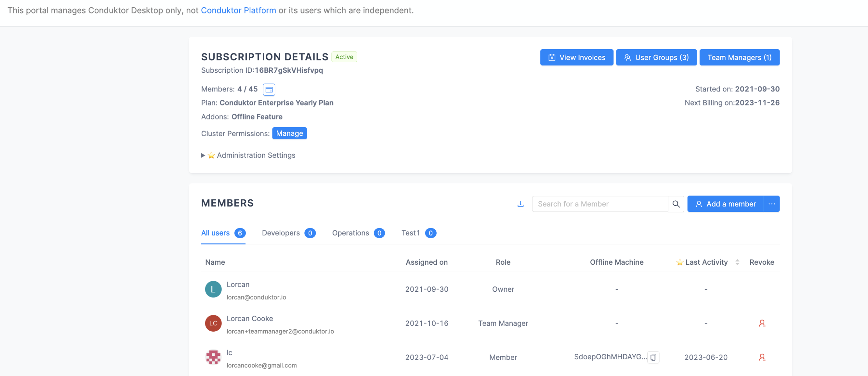Viewport: 868px width, 376px height.
Task: Click Add a member button
Action: [x=725, y=204]
